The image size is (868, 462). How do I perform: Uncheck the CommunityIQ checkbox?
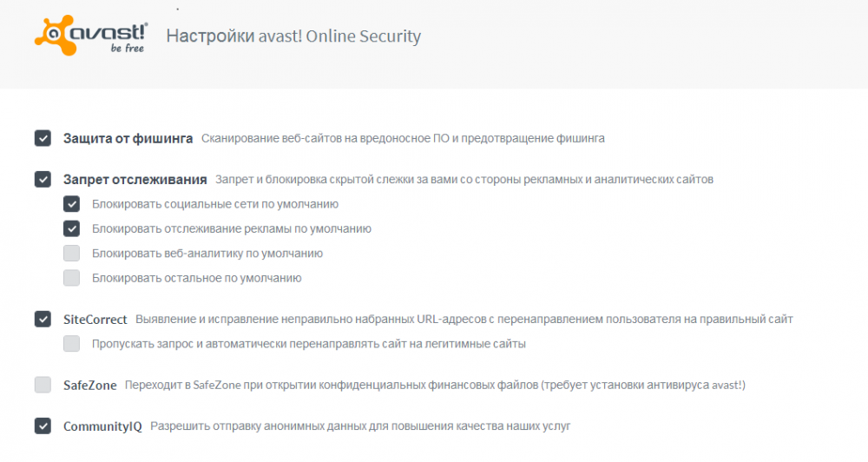click(x=43, y=426)
